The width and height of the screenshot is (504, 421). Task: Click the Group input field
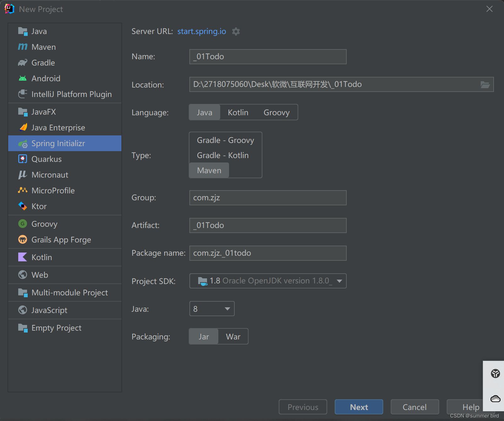pyautogui.click(x=268, y=198)
